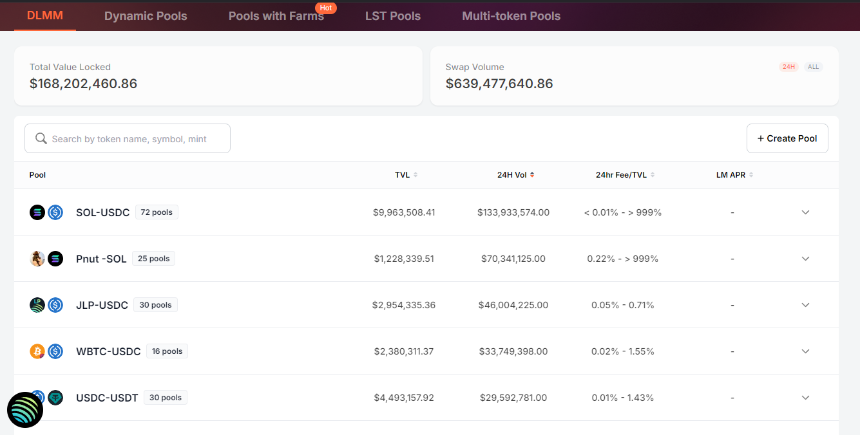
Task: Toggle swap volume to 24H
Action: [x=789, y=67]
